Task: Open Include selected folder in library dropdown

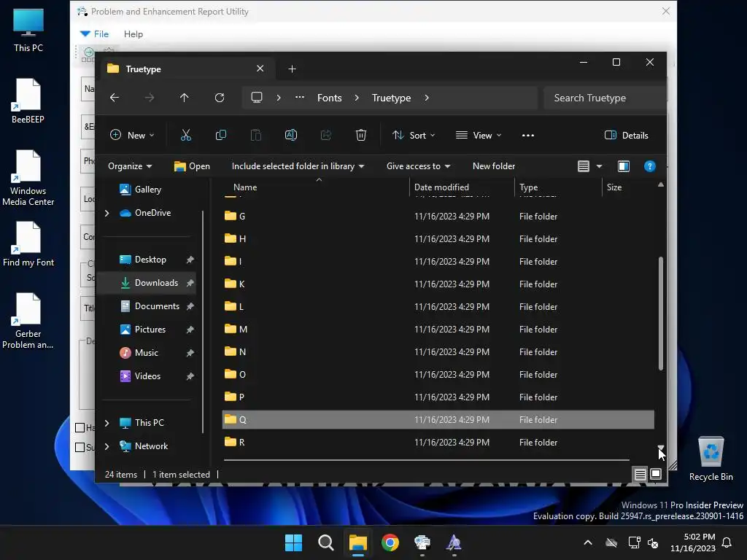Action: (x=298, y=166)
